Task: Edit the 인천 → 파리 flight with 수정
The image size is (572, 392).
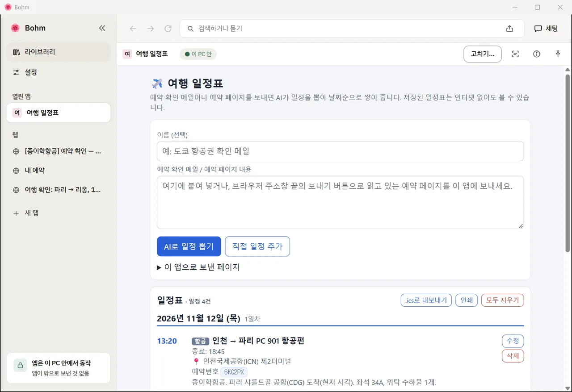Action: coord(513,341)
